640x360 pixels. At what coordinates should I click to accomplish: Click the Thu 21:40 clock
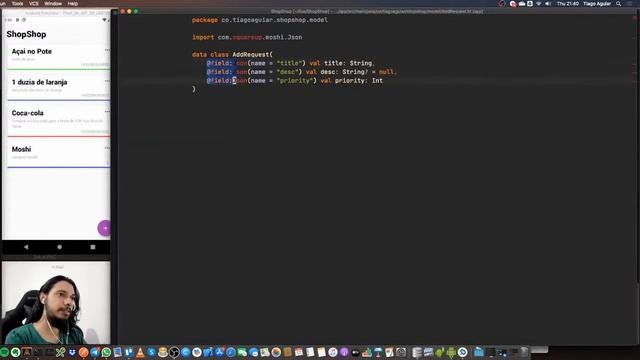[x=568, y=4]
